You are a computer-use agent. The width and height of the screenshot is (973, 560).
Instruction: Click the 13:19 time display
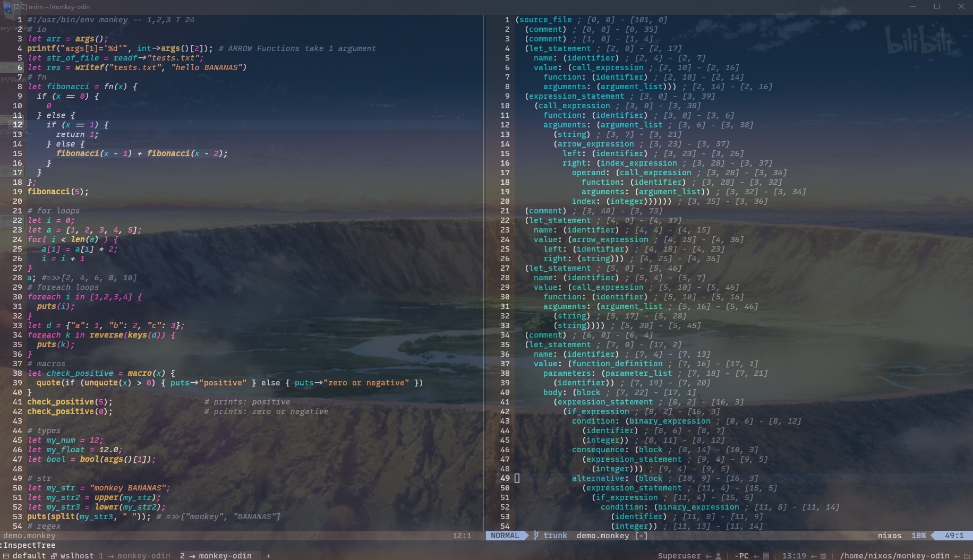pyautogui.click(x=794, y=556)
